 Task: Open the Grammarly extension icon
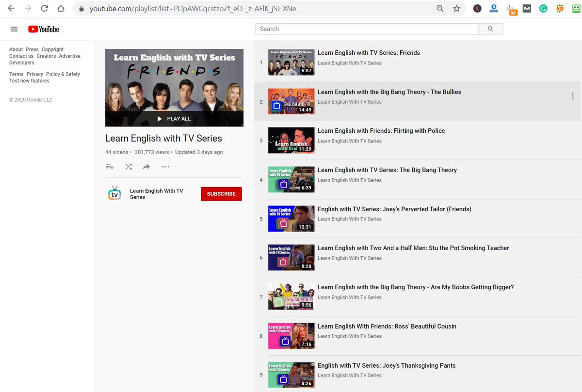point(543,8)
